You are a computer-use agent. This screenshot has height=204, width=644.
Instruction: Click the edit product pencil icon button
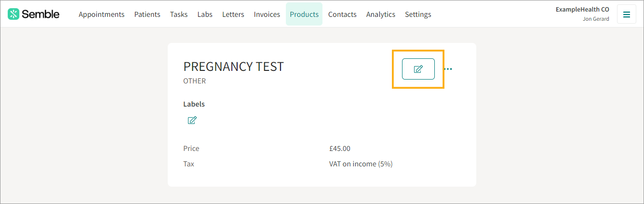pyautogui.click(x=418, y=69)
